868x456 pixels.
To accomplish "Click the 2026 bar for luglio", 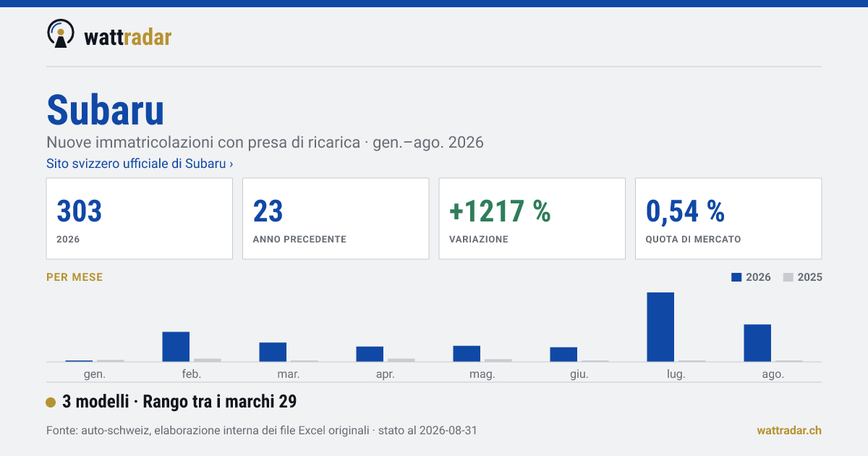I will click(x=660, y=327).
